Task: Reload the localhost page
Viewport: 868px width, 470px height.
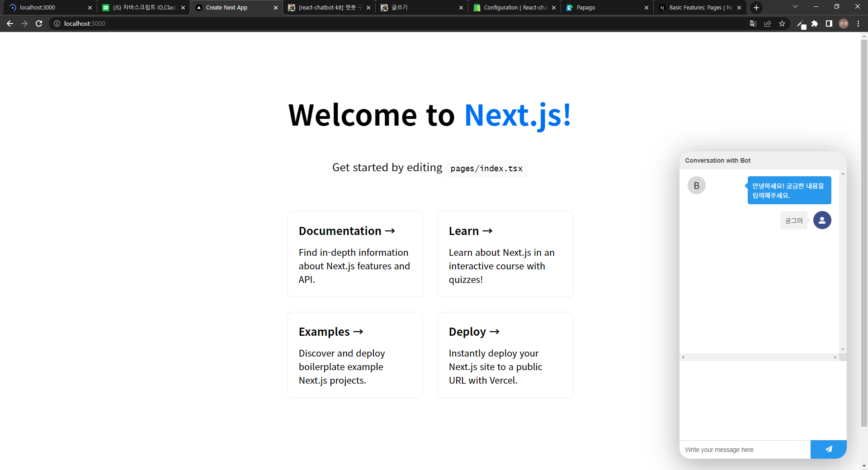Action: 39,23
